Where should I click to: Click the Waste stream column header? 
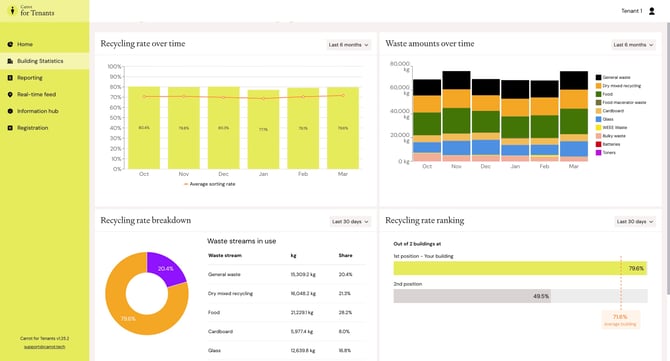(x=225, y=255)
